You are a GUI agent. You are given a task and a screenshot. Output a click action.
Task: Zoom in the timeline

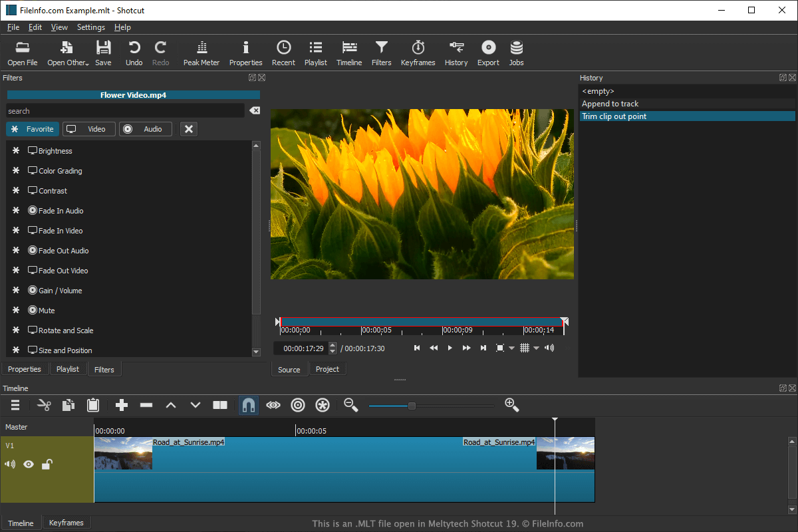(511, 405)
